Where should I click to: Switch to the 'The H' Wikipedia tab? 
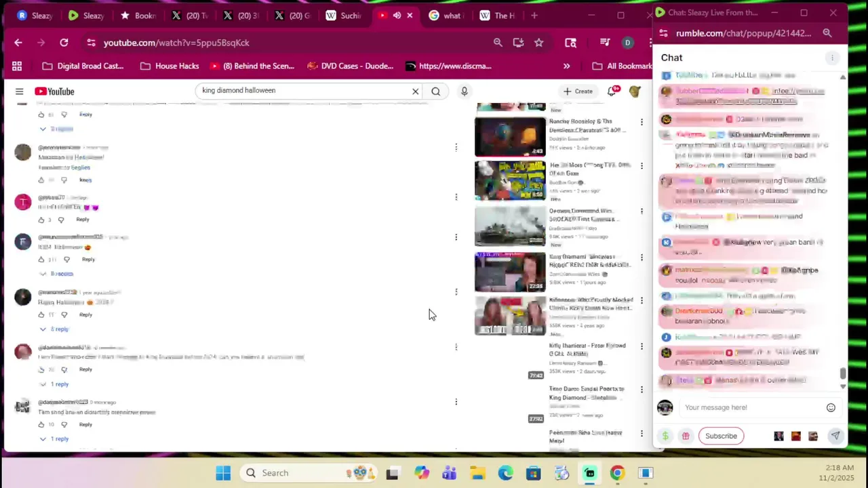tap(497, 15)
